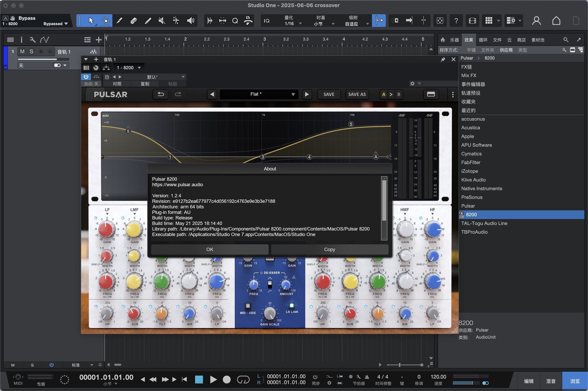Open the video player icon
This screenshot has height=391, width=588.
[x=473, y=20]
